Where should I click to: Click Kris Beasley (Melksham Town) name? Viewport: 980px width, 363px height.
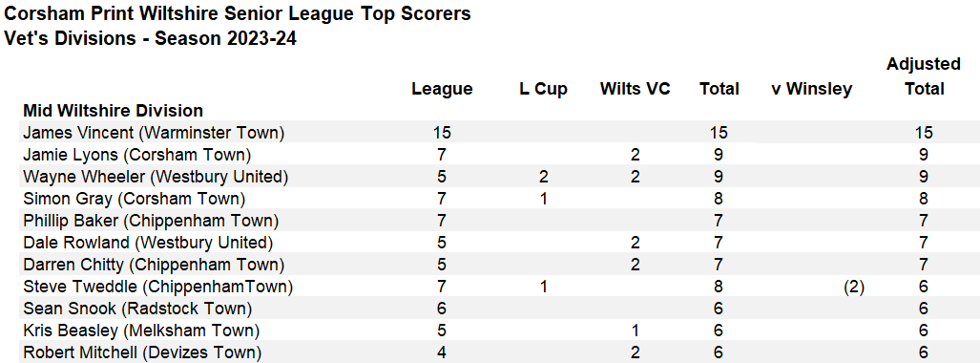[x=141, y=331]
